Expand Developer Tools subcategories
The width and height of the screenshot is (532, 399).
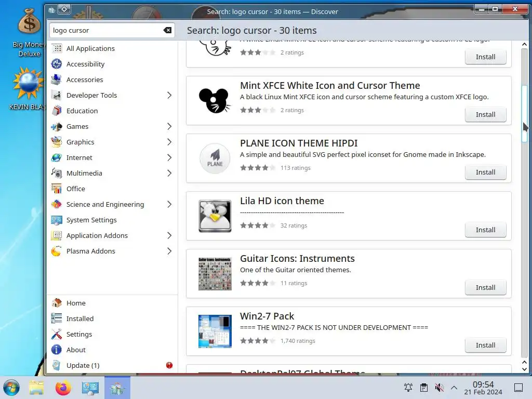169,96
